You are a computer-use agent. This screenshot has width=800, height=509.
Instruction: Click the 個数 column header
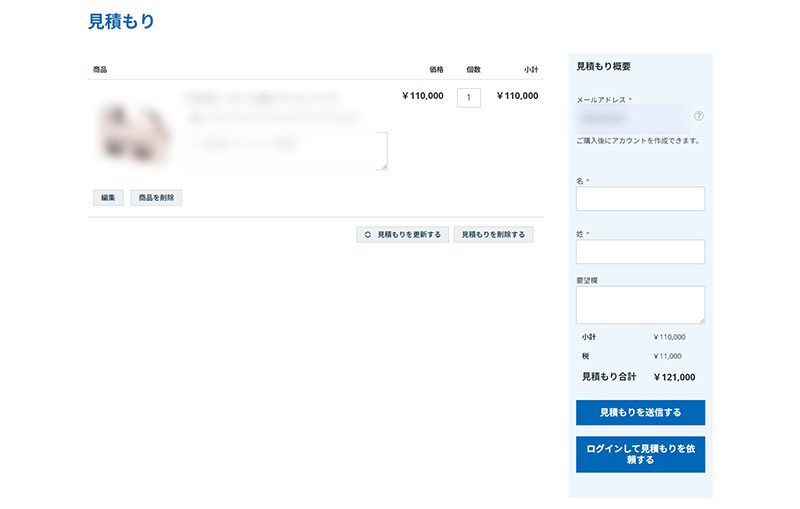point(473,69)
